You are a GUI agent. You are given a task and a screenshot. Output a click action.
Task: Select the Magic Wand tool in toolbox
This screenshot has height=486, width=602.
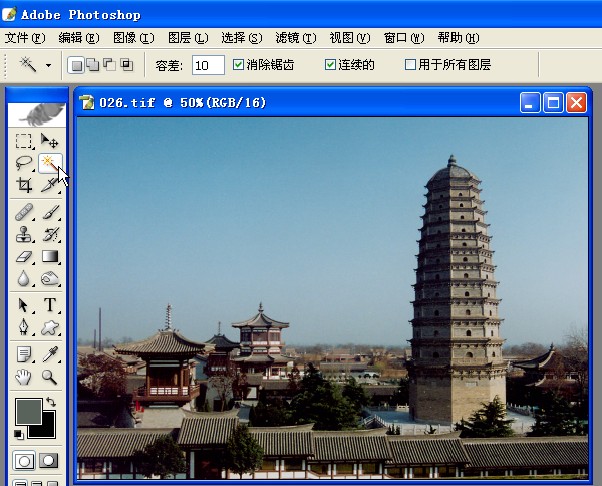(x=50, y=163)
